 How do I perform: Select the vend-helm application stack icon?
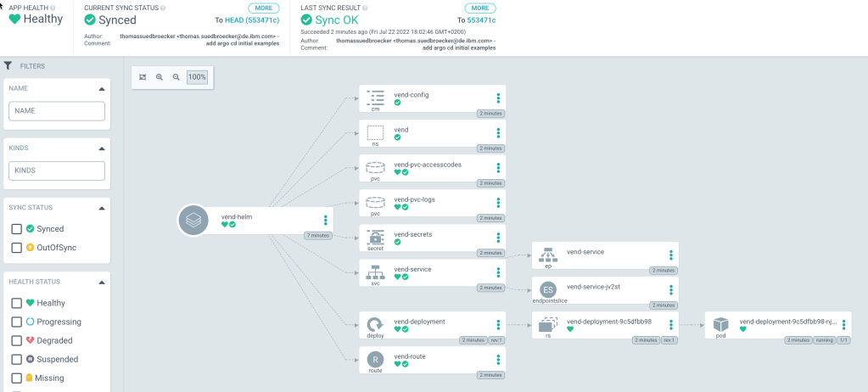(x=193, y=220)
